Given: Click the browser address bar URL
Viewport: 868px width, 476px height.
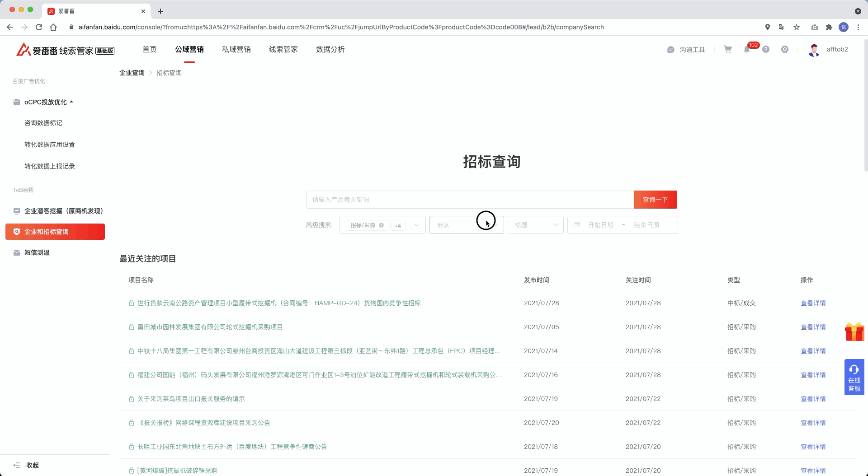Looking at the screenshot, I should [341, 27].
